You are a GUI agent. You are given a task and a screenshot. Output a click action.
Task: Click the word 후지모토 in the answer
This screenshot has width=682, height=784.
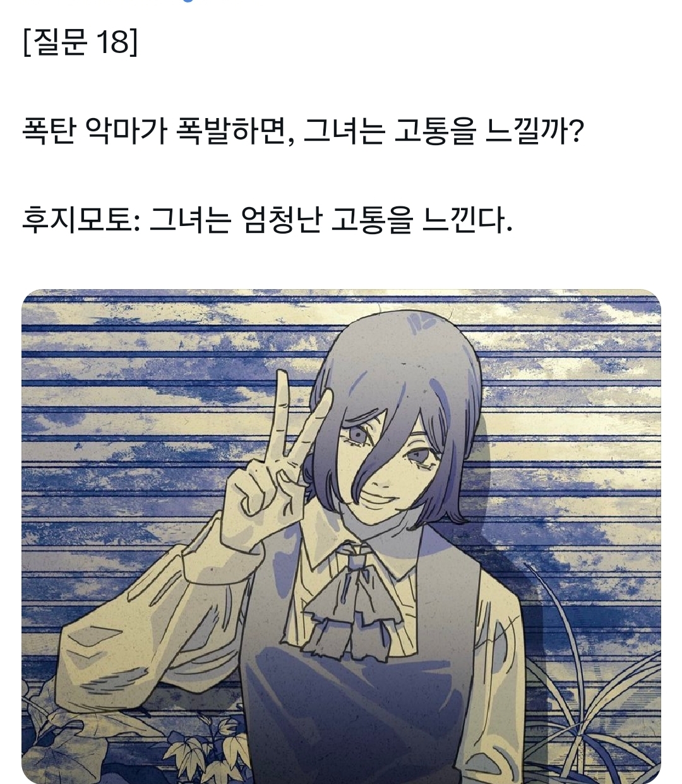pyautogui.click(x=75, y=220)
